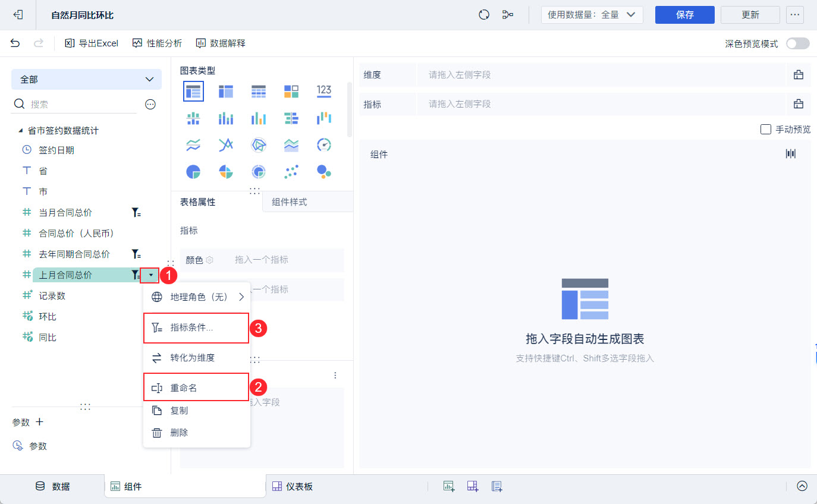This screenshot has height=504, width=817.
Task: Expand 地理角色（无） submenu
Action: pyautogui.click(x=197, y=297)
